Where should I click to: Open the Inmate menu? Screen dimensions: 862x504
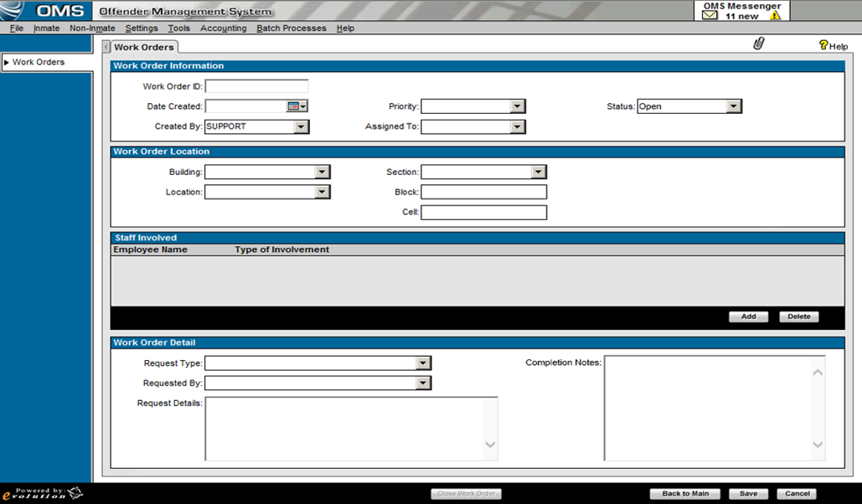click(46, 28)
